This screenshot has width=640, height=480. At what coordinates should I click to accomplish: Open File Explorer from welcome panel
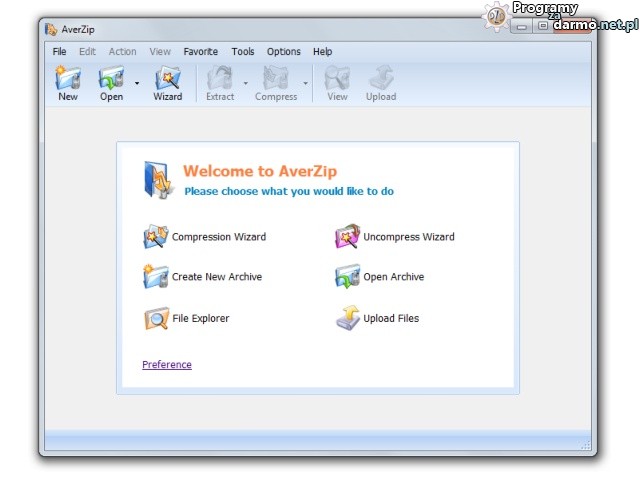pyautogui.click(x=156, y=319)
